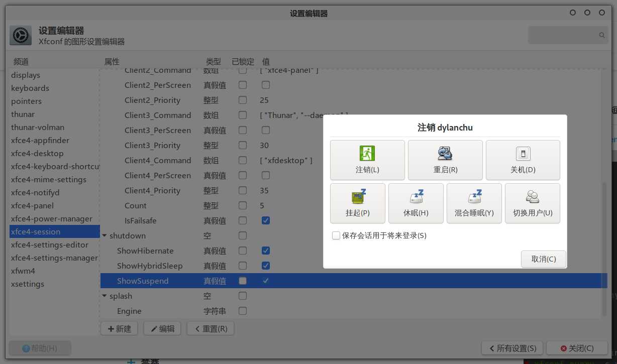Uncheck the ShowHybridSleep value checkbox
Image resolution: width=617 pixels, height=364 pixels.
(266, 266)
